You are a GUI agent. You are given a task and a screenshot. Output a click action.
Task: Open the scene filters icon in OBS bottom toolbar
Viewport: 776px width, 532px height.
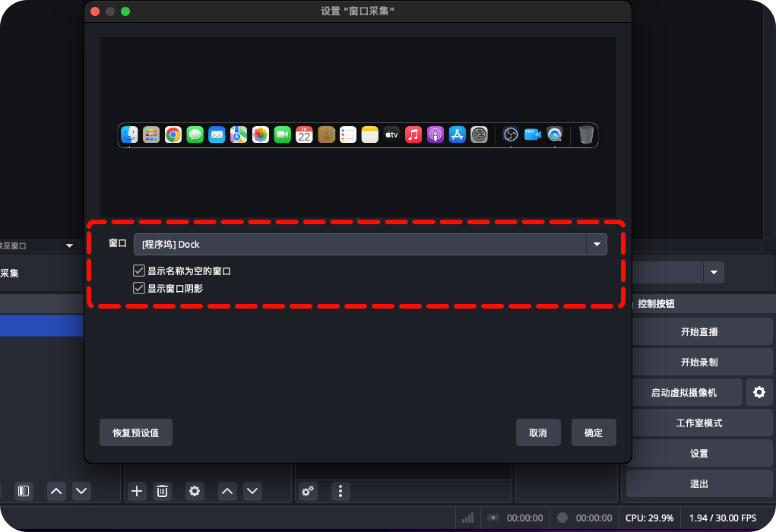point(24,491)
